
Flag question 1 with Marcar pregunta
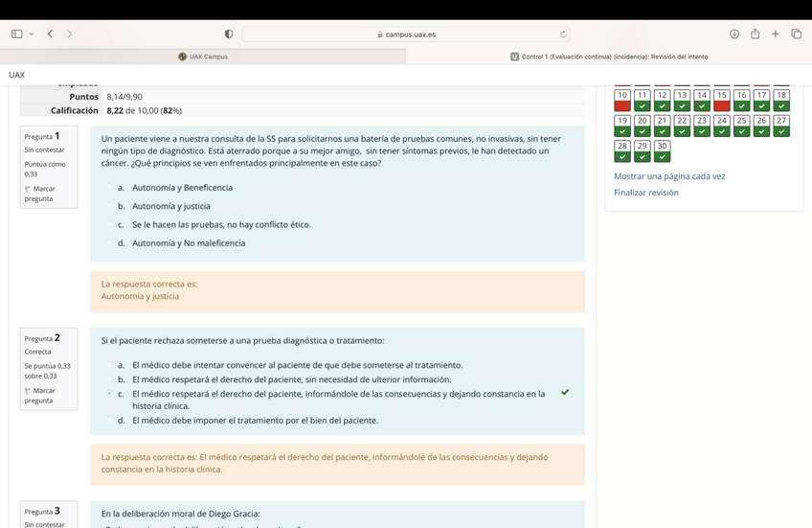[x=38, y=194]
